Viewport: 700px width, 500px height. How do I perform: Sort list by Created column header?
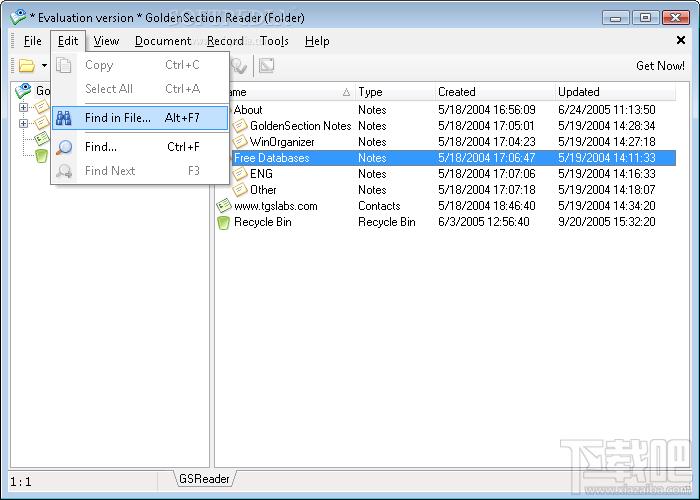[x=495, y=92]
